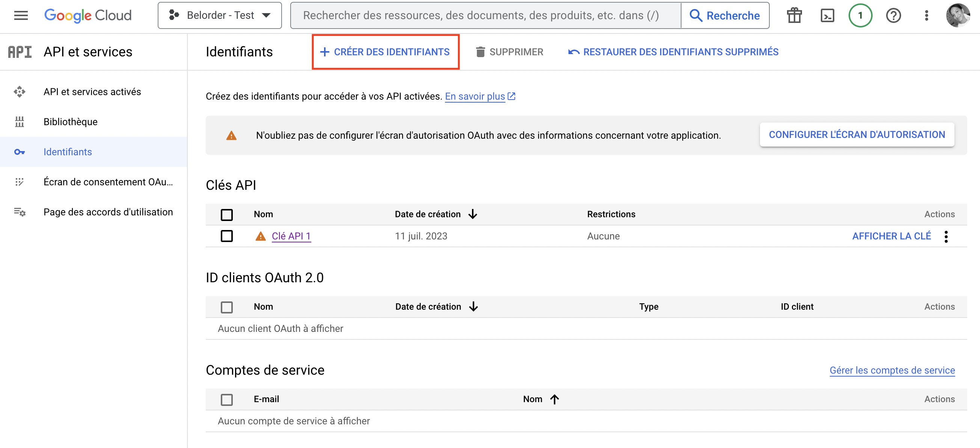Click the Aucune restrictions cell
Screen dimensions: 980x448
(603, 236)
